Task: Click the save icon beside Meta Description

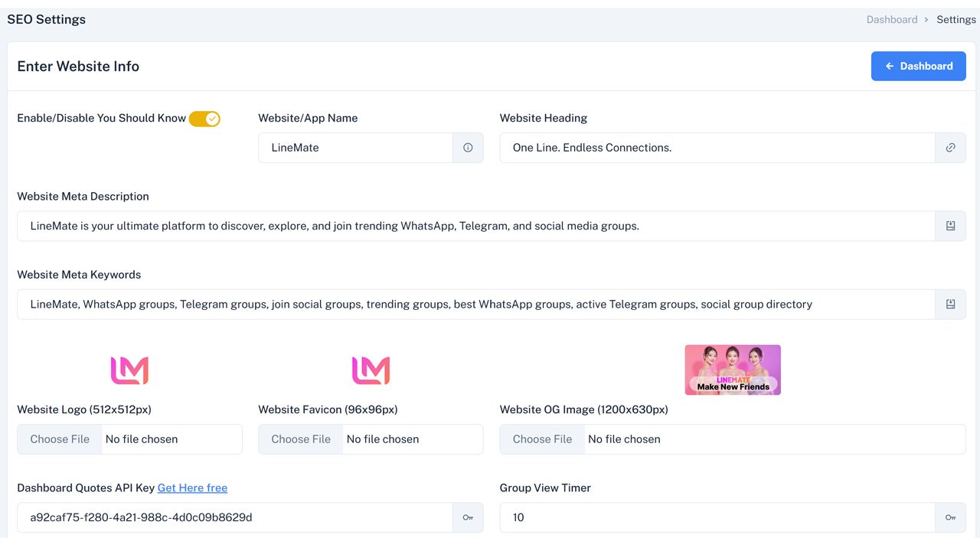Action: coord(950,226)
